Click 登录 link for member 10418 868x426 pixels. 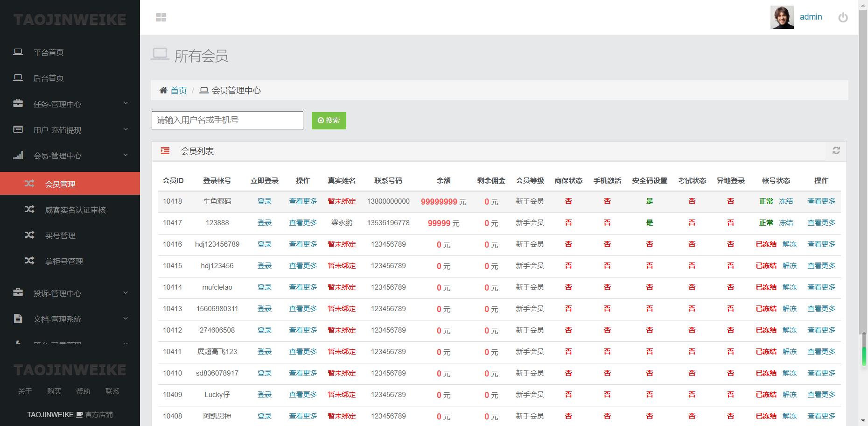point(265,201)
